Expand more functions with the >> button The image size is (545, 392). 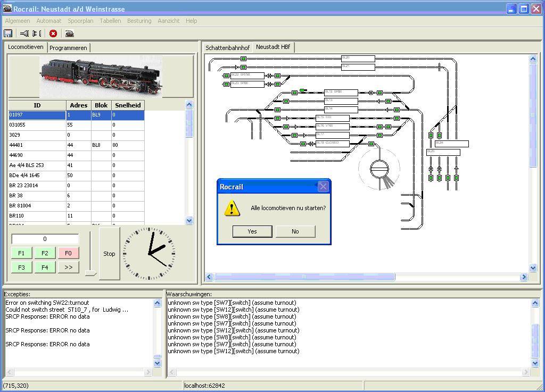click(68, 268)
